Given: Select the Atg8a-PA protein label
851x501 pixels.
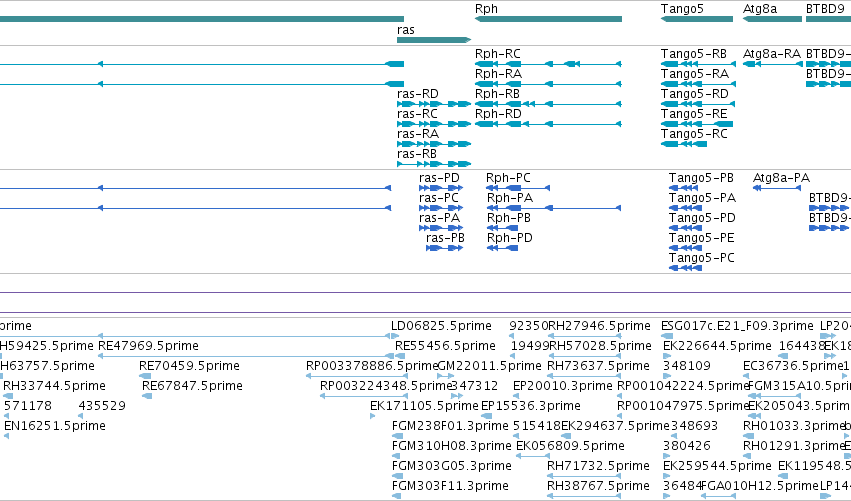Looking at the screenshot, I should click(x=782, y=178).
